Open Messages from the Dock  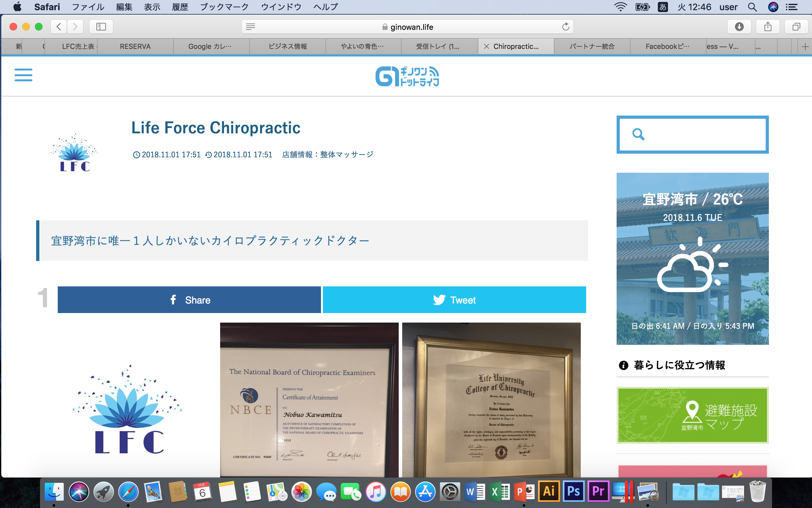click(326, 492)
